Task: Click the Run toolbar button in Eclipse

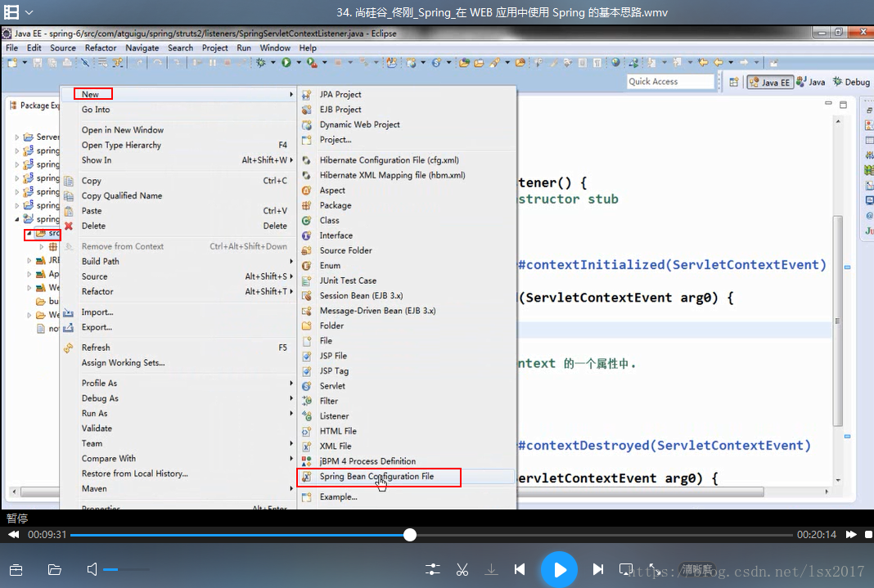Action: pyautogui.click(x=286, y=63)
